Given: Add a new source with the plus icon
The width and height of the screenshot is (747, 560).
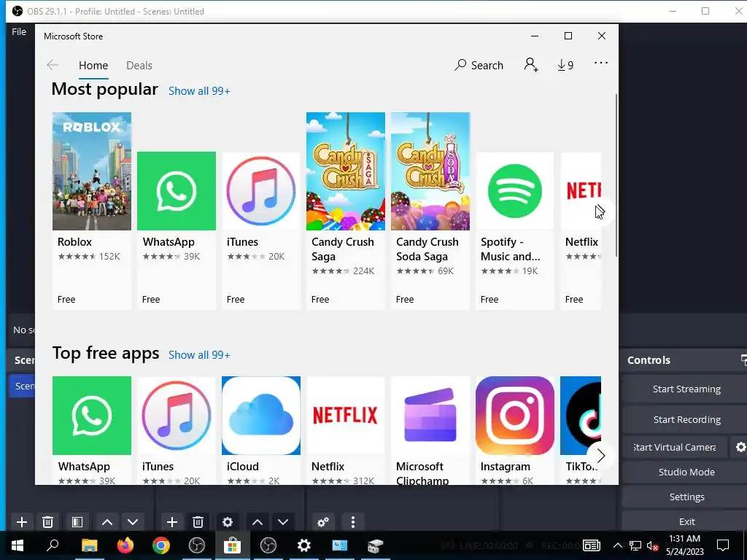Looking at the screenshot, I should point(172,522).
